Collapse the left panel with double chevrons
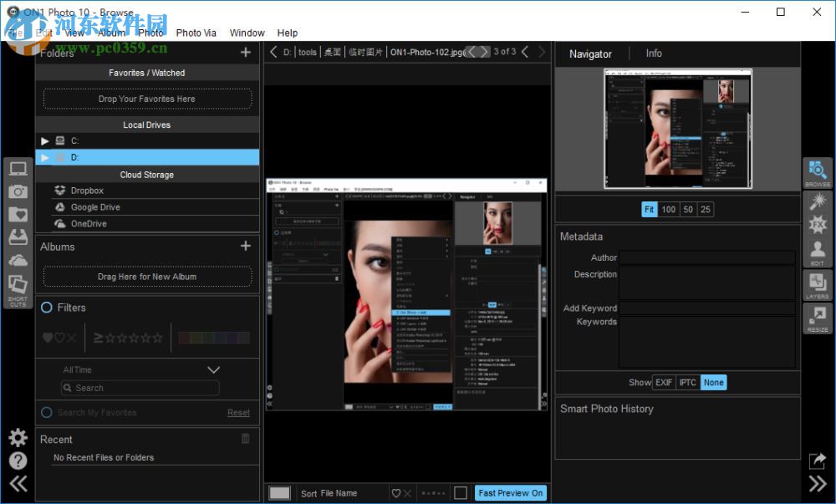Screen dimensions: 836x504 tap(18, 482)
